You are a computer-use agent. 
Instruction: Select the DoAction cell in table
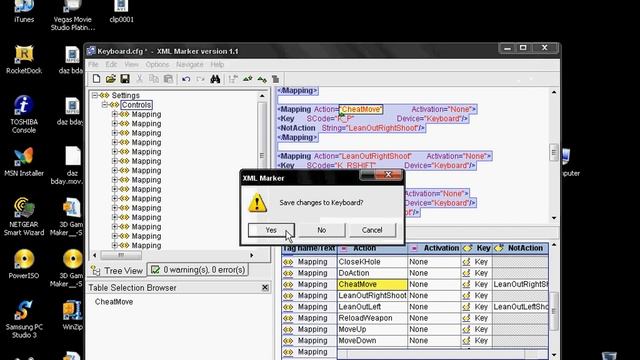372,273
